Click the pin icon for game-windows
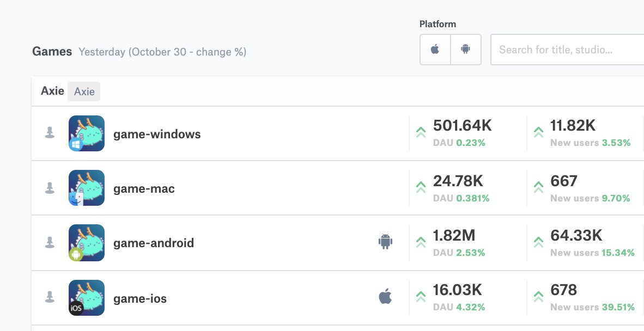644x331 pixels. pyautogui.click(x=50, y=132)
